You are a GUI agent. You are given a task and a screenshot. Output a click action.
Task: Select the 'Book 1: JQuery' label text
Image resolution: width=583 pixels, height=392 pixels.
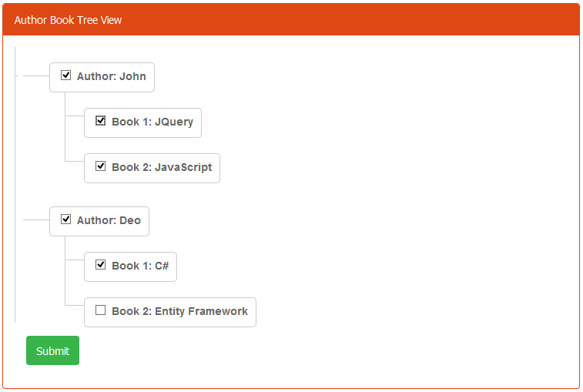pyautogui.click(x=152, y=122)
